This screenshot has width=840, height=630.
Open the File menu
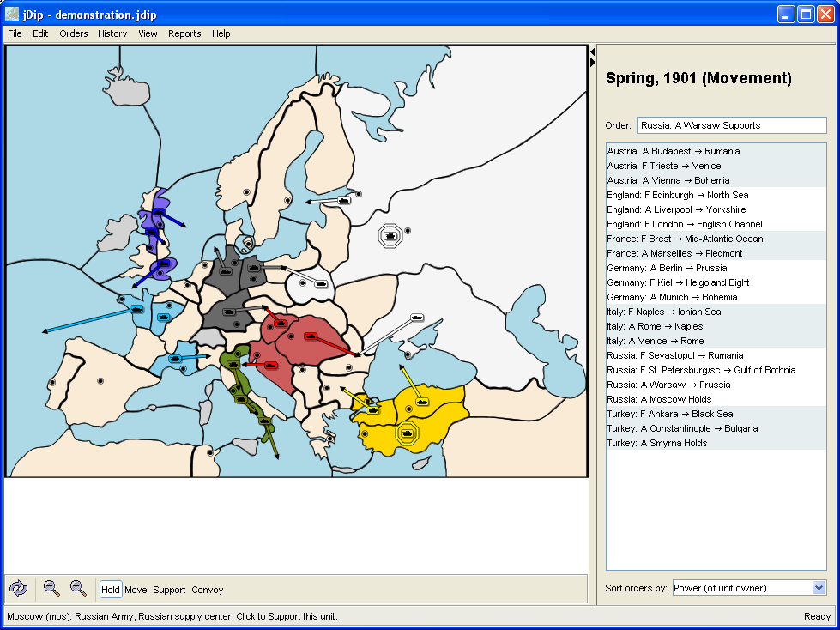15,33
